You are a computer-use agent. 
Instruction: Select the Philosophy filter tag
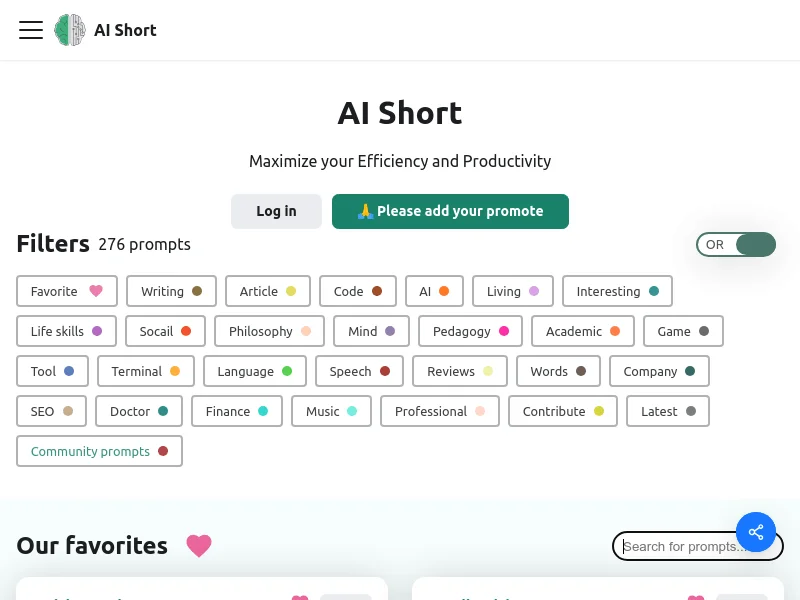(268, 331)
